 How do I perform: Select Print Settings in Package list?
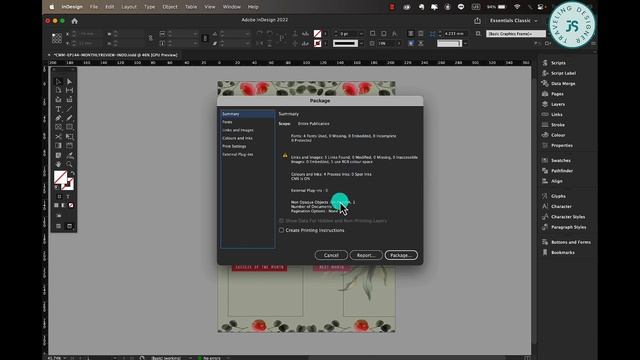coord(248,146)
